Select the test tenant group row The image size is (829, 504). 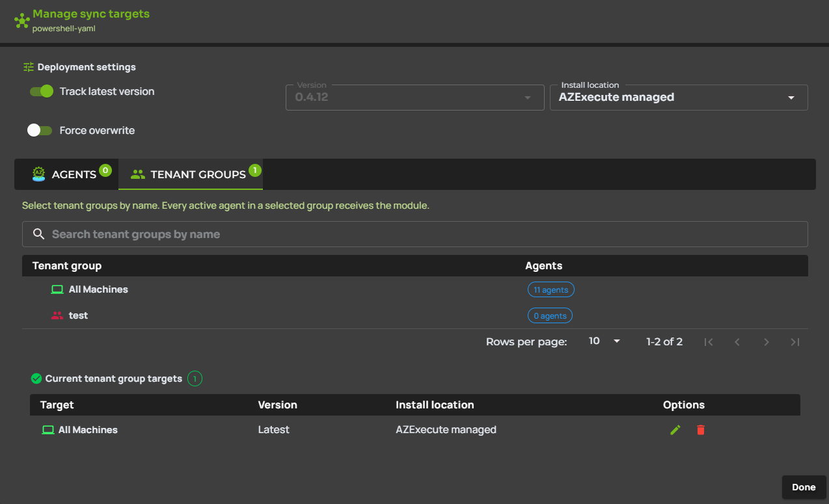(x=415, y=315)
